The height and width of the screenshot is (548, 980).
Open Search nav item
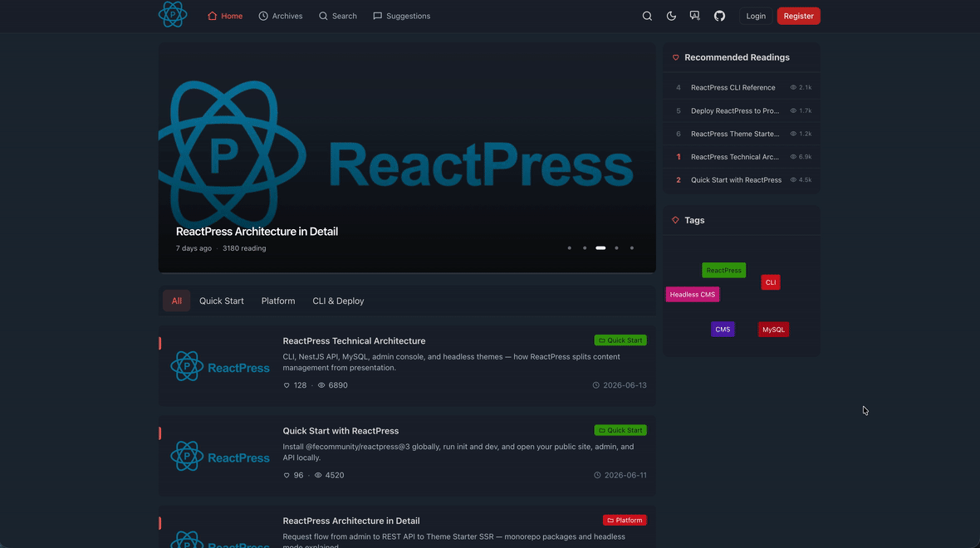point(337,17)
